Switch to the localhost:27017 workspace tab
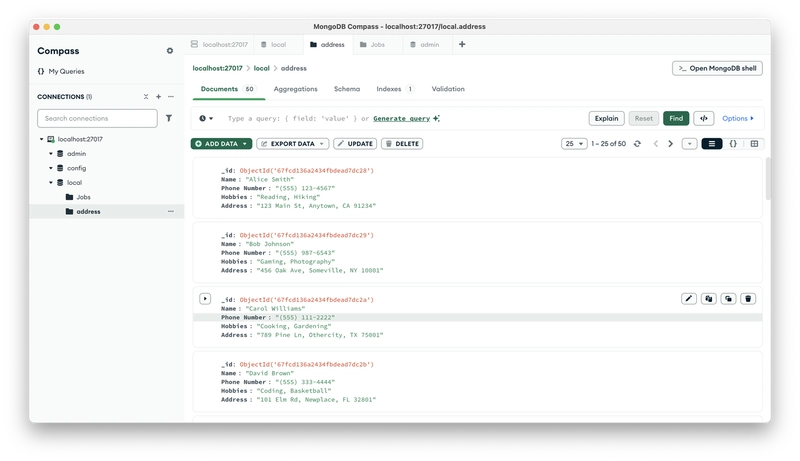Image resolution: width=800 pixels, height=461 pixels. [x=219, y=44]
